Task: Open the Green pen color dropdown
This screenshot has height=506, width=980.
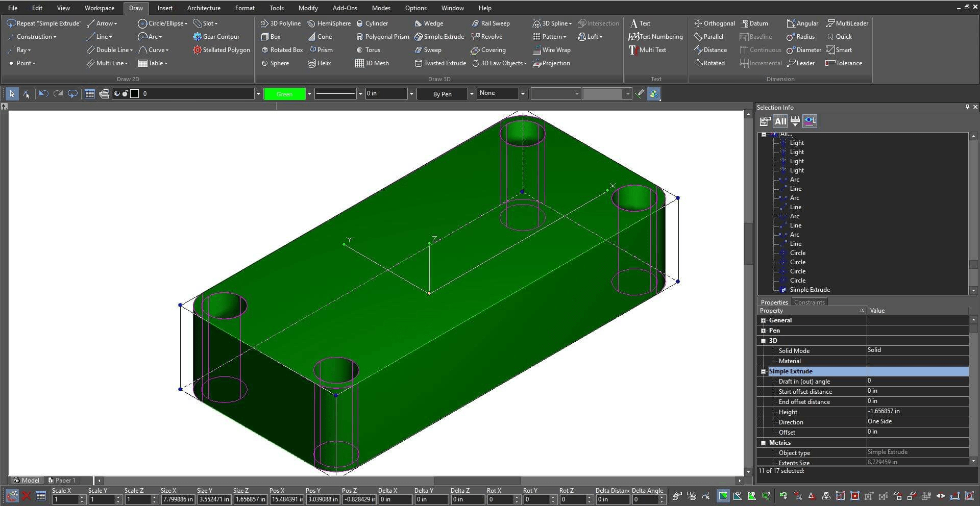Action: (309, 94)
